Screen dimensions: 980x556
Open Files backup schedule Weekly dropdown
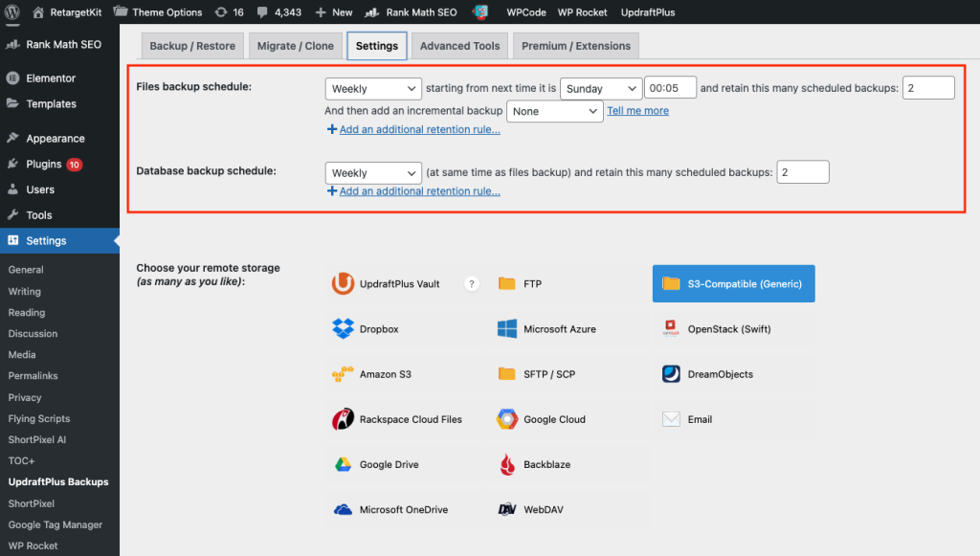[x=373, y=89]
